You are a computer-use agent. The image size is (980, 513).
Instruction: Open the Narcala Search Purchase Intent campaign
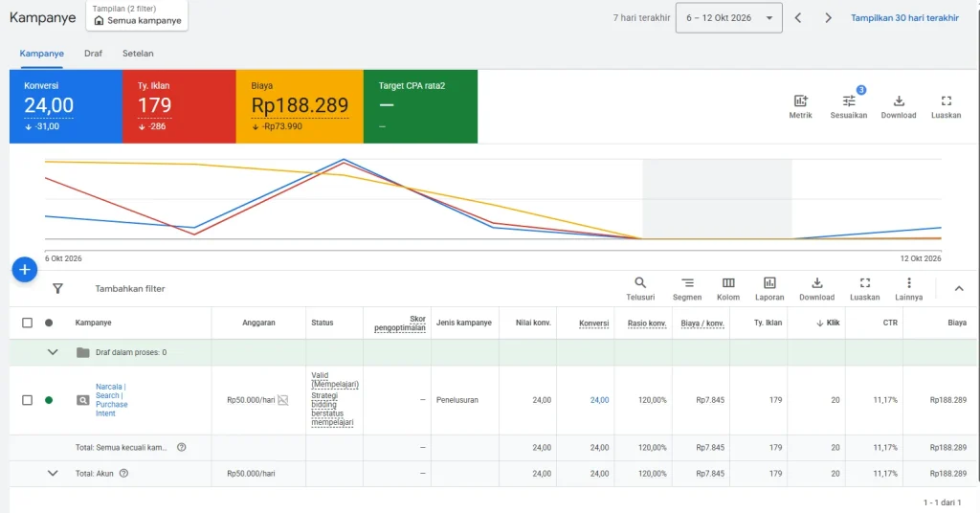coord(111,400)
